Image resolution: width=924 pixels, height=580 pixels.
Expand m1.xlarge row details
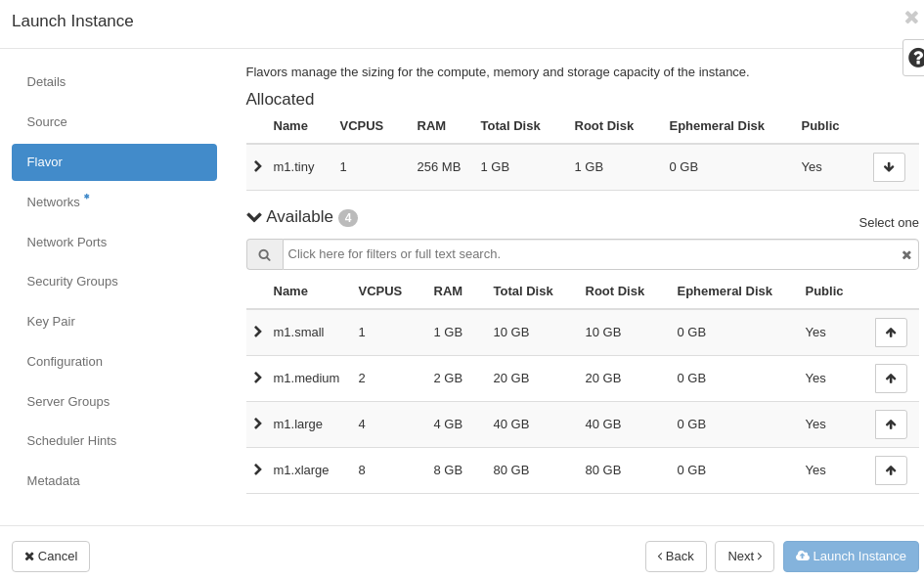coord(257,469)
